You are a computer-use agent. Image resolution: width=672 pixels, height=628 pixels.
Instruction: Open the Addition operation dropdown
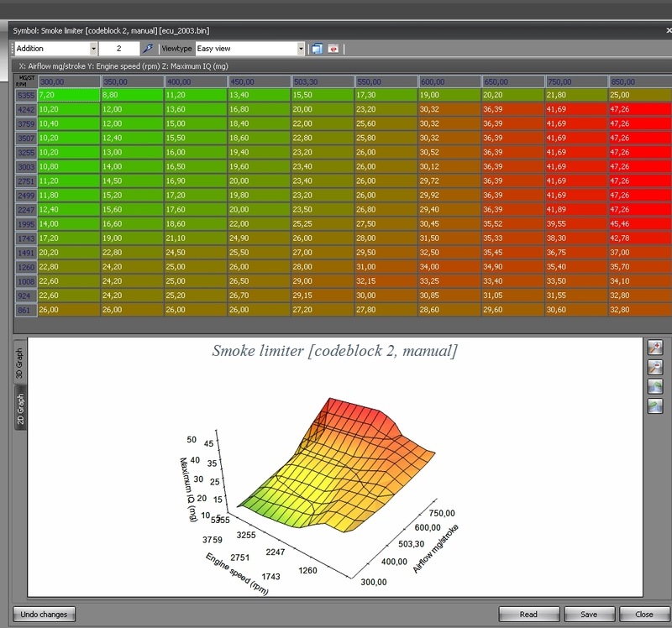(x=93, y=49)
